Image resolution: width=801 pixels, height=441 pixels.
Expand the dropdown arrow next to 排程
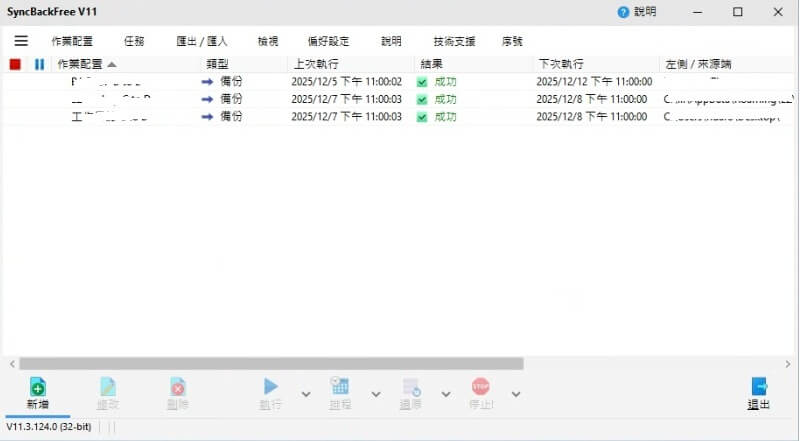click(375, 393)
